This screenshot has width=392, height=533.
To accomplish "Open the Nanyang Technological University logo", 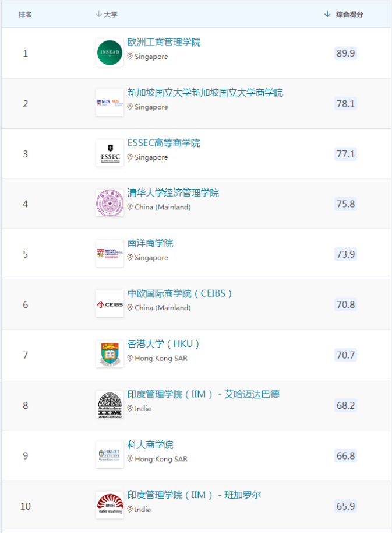I will coord(110,254).
